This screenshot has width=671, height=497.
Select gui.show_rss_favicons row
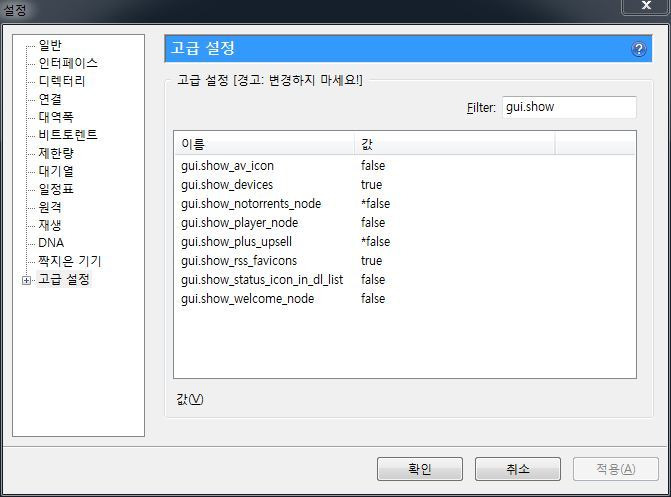404,261
